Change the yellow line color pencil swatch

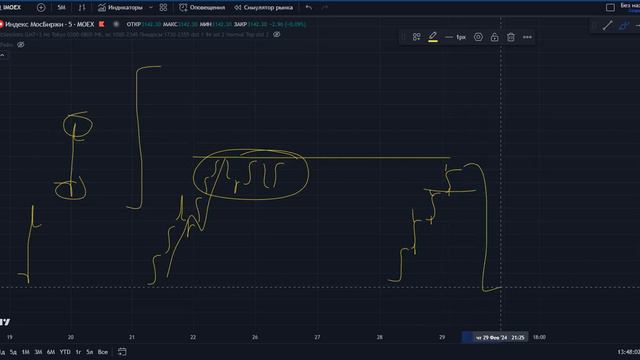(x=433, y=37)
